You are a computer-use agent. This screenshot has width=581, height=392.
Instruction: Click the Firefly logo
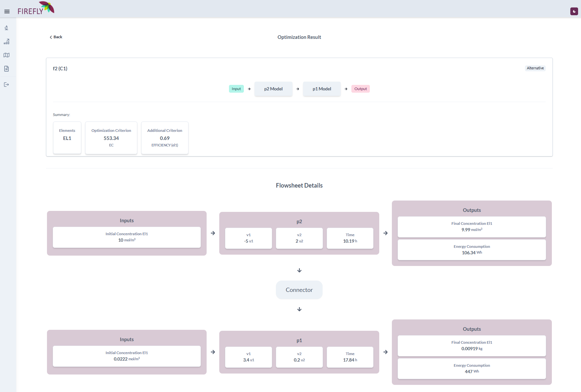point(36,8)
